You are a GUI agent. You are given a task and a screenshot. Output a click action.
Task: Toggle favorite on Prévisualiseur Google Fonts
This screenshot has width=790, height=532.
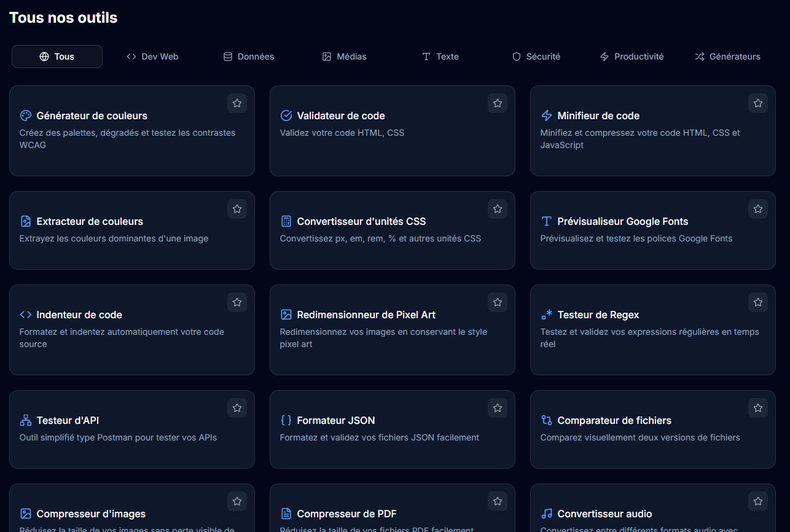(758, 209)
